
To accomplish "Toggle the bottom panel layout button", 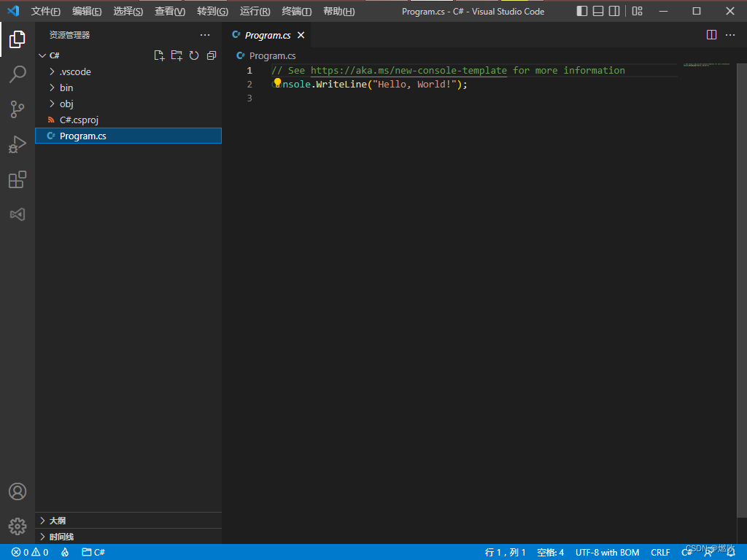I will tap(598, 11).
